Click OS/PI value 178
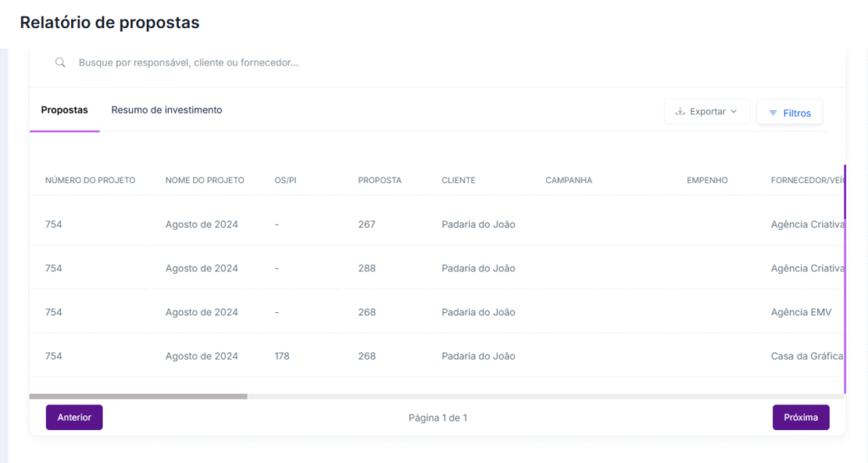The height and width of the screenshot is (463, 868). tap(281, 357)
